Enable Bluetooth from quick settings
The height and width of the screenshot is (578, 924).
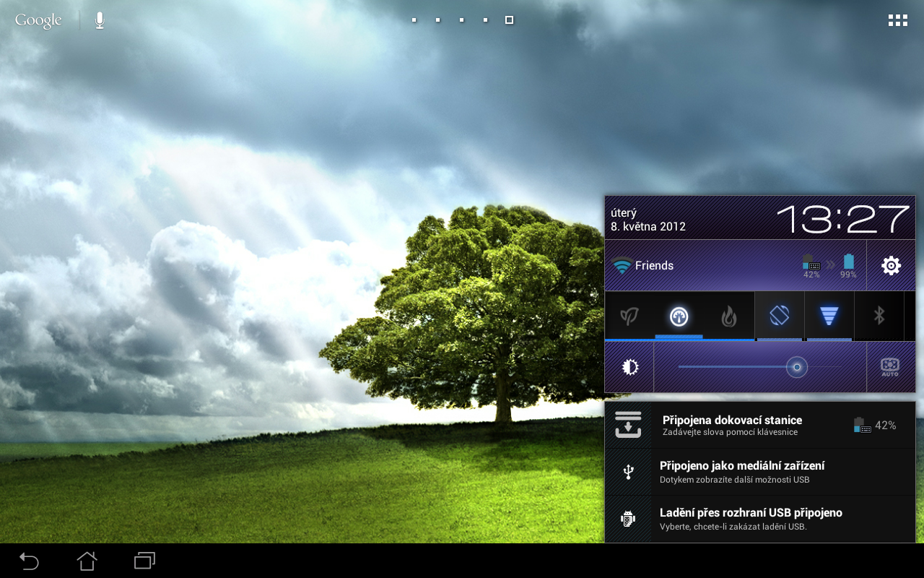click(x=879, y=316)
